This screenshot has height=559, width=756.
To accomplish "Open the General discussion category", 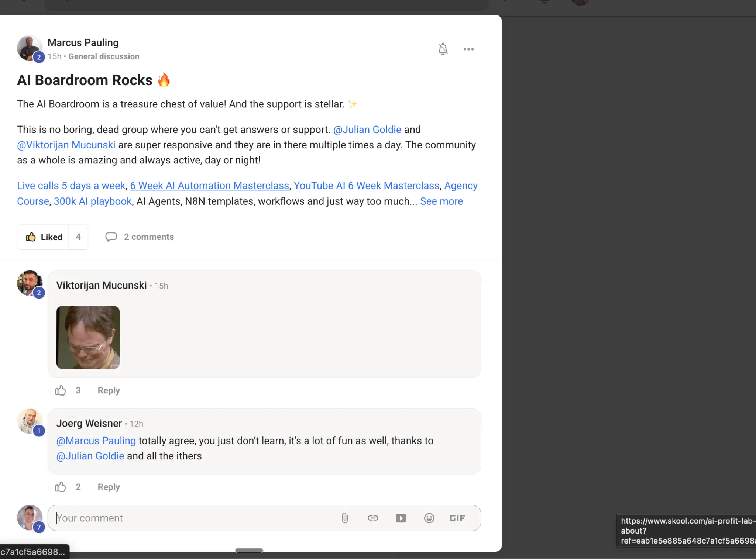I will point(104,56).
